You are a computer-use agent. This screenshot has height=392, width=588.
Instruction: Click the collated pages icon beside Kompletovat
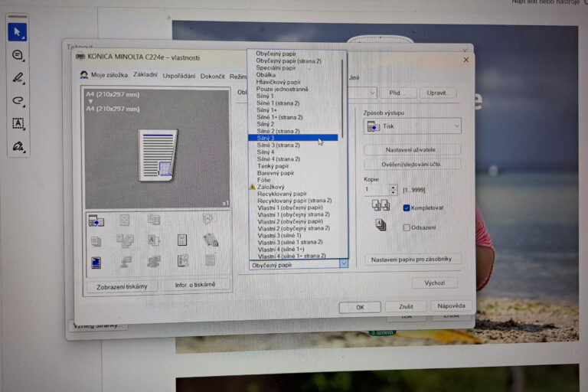[381, 206]
